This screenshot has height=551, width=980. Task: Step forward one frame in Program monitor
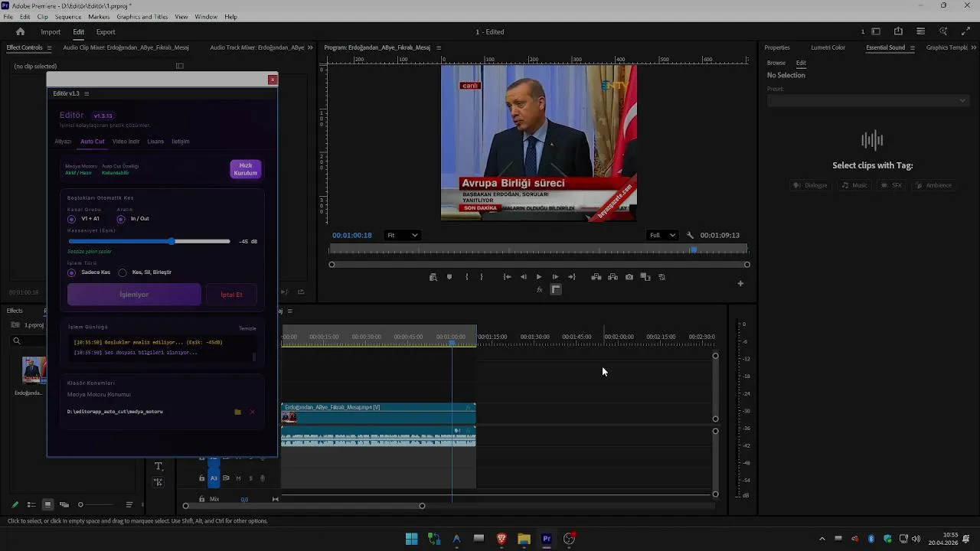pyautogui.click(x=555, y=277)
